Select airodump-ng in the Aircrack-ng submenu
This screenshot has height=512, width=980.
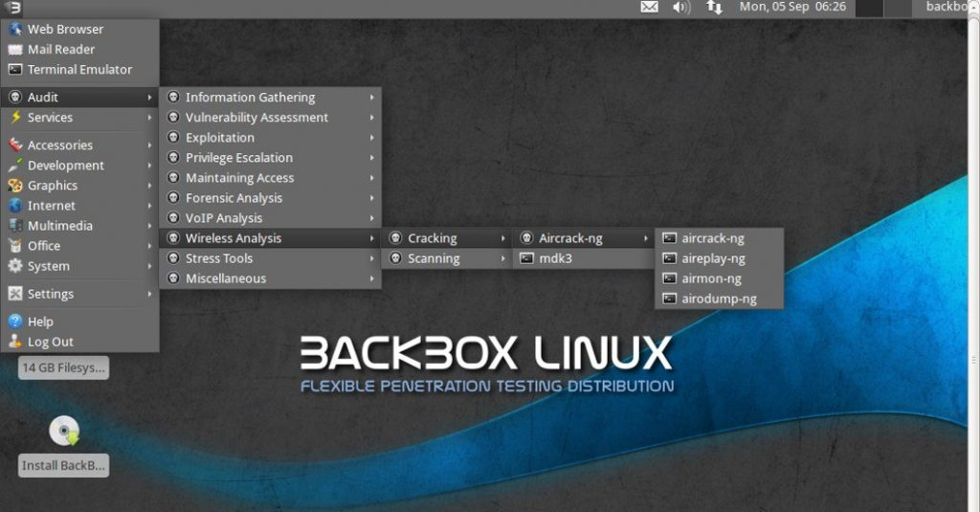coord(719,299)
